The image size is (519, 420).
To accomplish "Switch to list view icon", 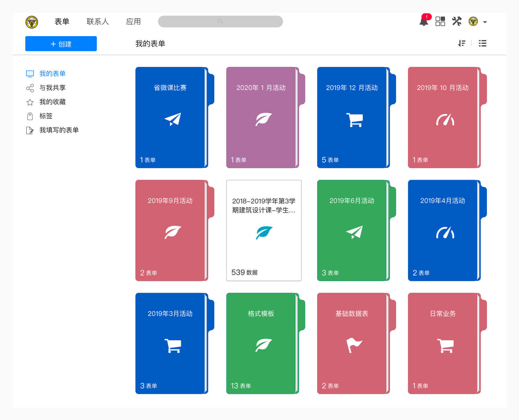I will click(483, 43).
